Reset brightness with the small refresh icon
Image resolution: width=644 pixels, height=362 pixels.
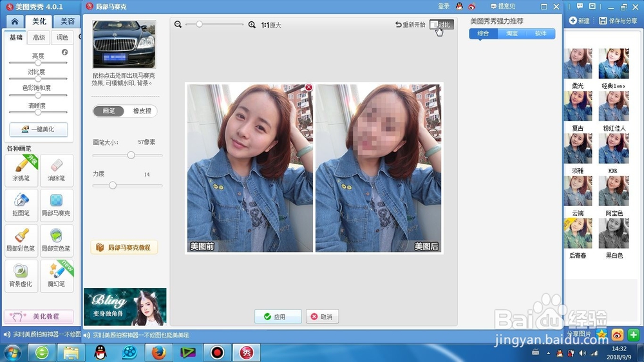65,52
